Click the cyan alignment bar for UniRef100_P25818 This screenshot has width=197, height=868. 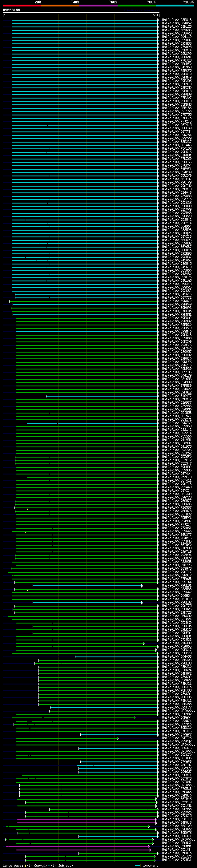(85, 20)
